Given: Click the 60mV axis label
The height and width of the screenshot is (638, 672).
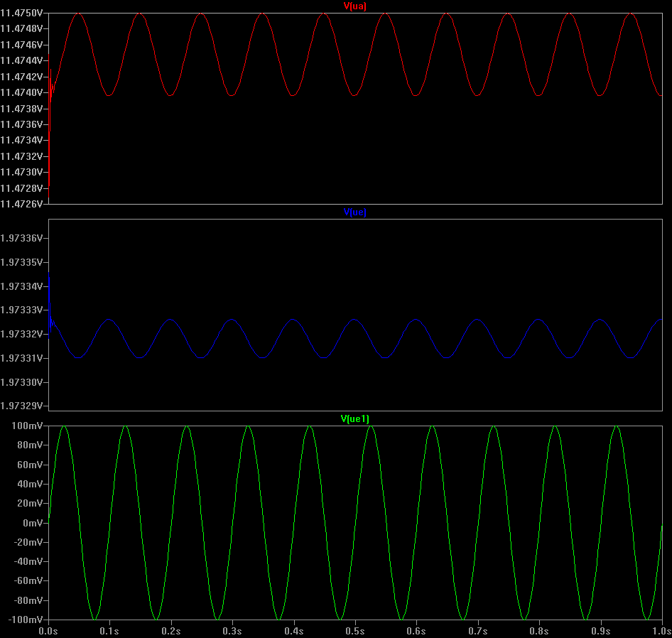Looking at the screenshot, I should [30, 465].
